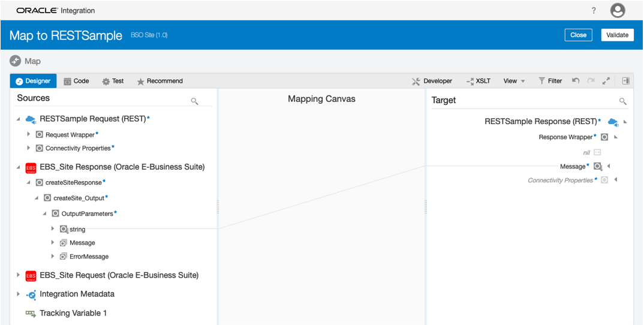Image resolution: width=644 pixels, height=325 pixels.
Task: Expand the ErrorMessage node
Action: pos(53,256)
